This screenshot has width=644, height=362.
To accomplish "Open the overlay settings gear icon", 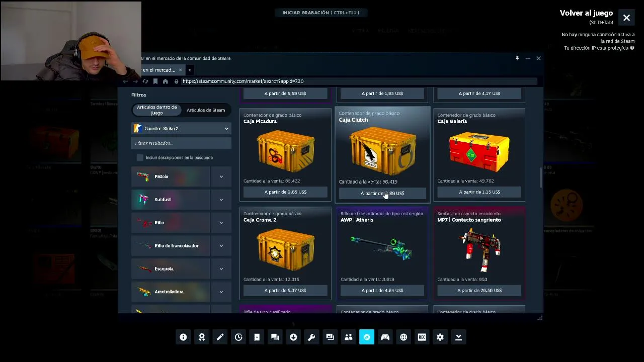I will point(440,337).
